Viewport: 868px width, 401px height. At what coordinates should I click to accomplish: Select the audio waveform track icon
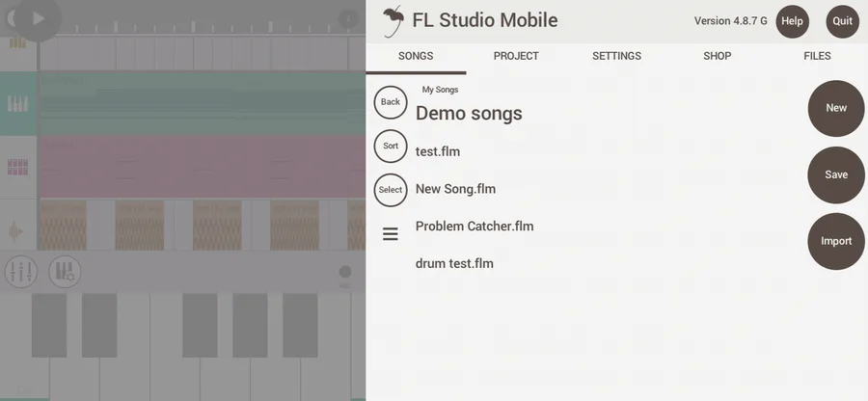click(x=16, y=231)
